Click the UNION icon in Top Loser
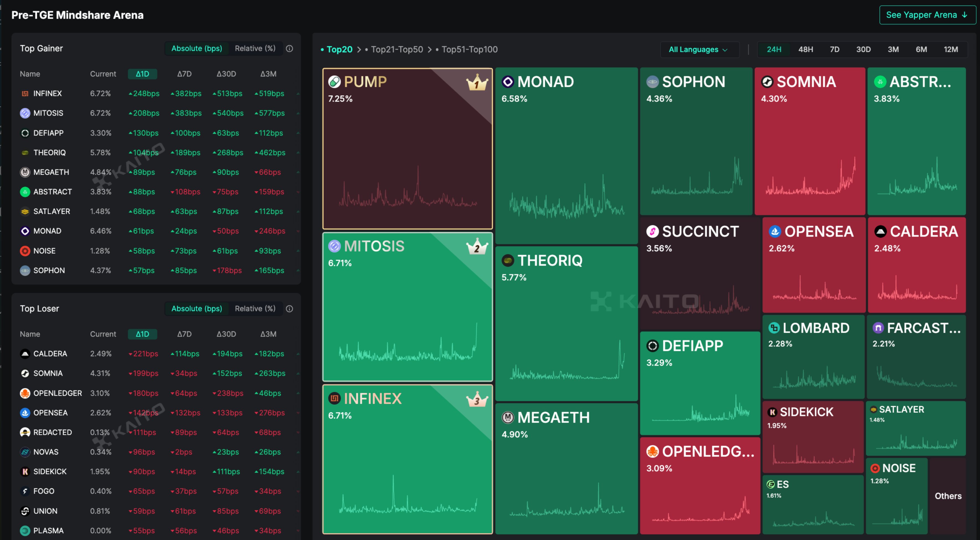Viewport: 980px width, 540px height. click(25, 511)
